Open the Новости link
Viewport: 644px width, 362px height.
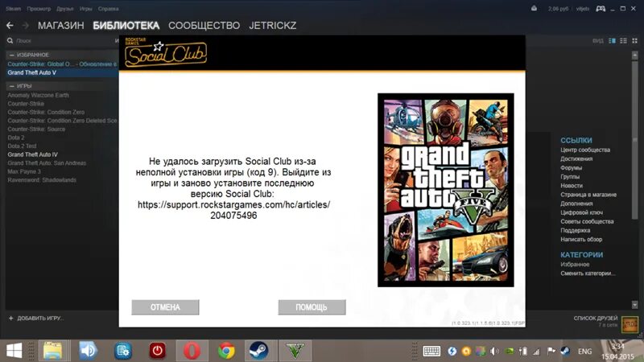click(x=572, y=186)
